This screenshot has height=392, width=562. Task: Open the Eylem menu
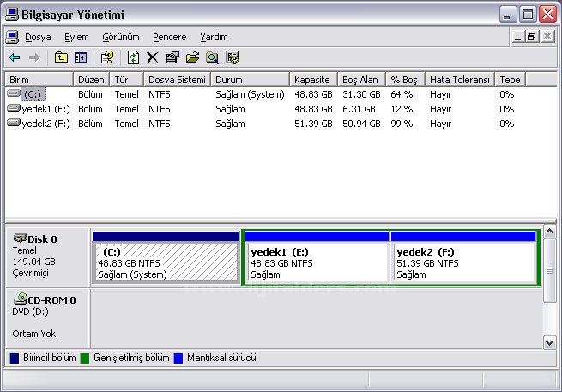click(x=76, y=37)
